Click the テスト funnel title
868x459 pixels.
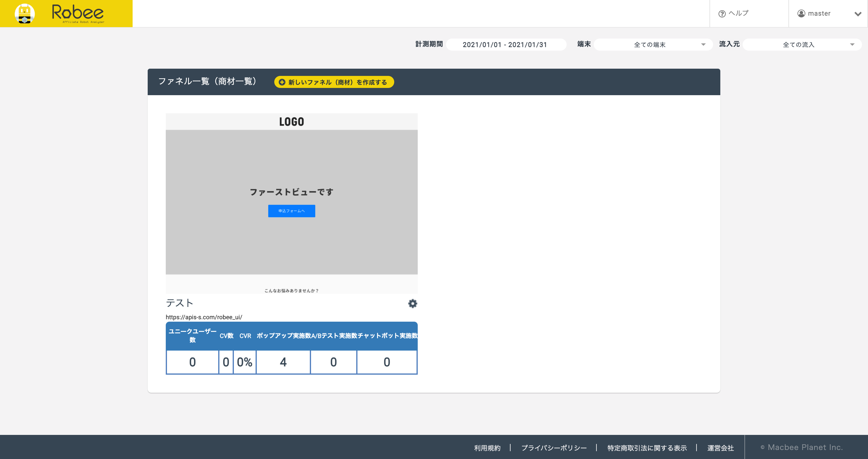180,303
